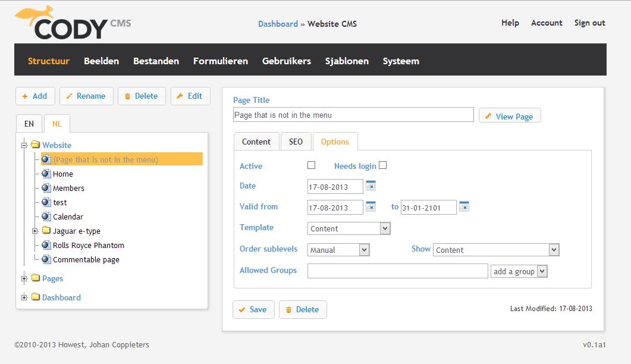631x364 pixels.
Task: Click the Edit button
Action: click(190, 96)
